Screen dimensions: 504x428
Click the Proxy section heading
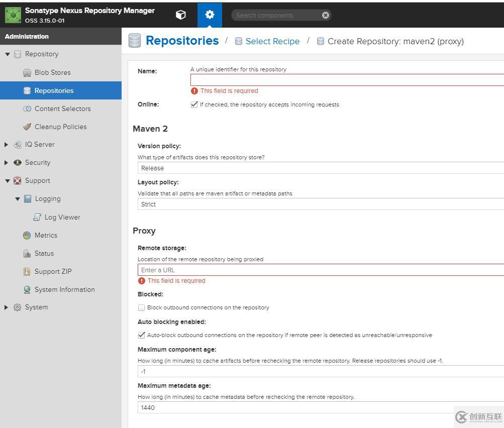tap(144, 231)
